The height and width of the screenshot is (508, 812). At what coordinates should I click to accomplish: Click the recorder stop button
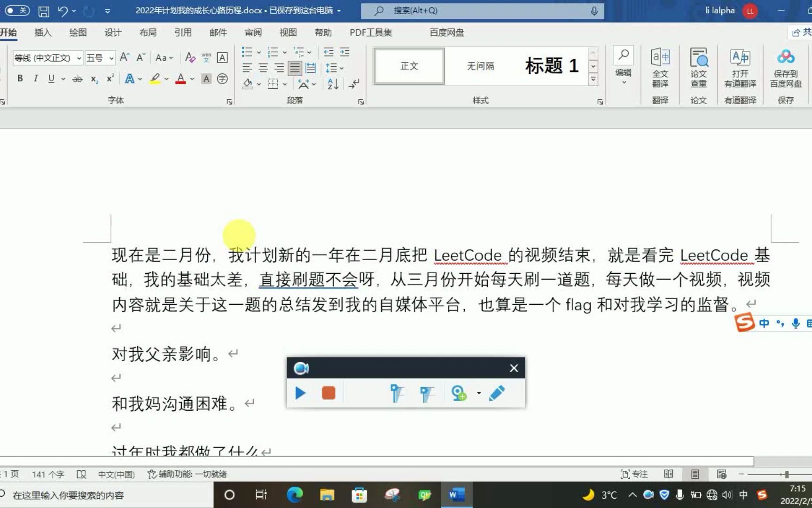point(328,392)
